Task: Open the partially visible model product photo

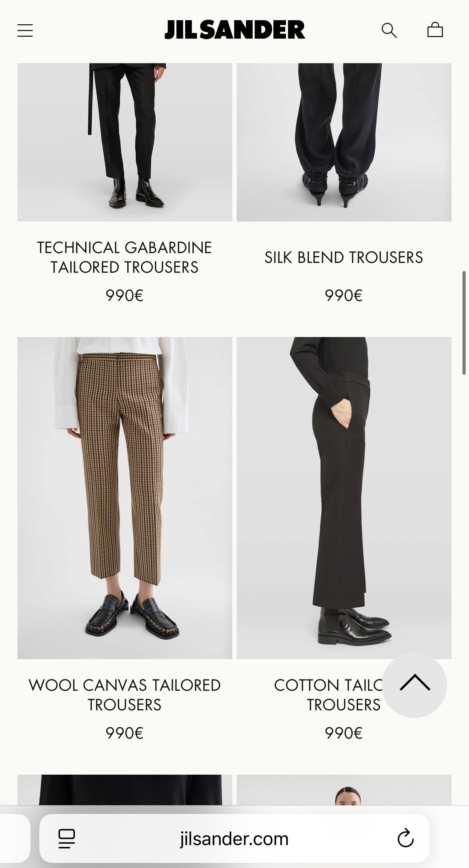Action: click(344, 790)
